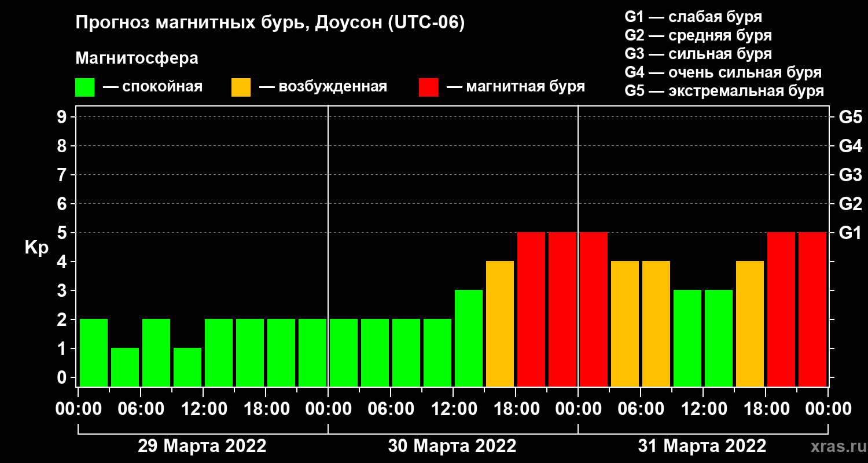Click the '— возбужденная' legend label
Screen dimensions: 868x463
click(323, 87)
